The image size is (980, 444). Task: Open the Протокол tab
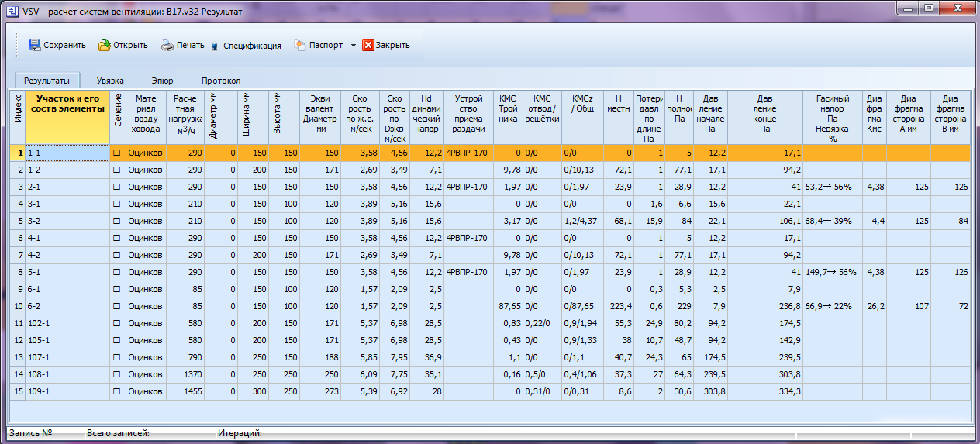(x=221, y=81)
